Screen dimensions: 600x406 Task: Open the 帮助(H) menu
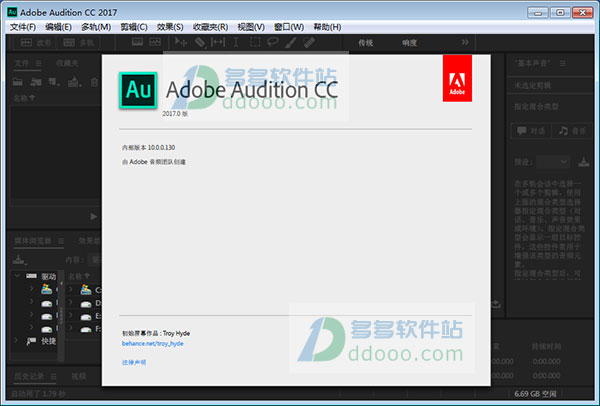point(327,27)
